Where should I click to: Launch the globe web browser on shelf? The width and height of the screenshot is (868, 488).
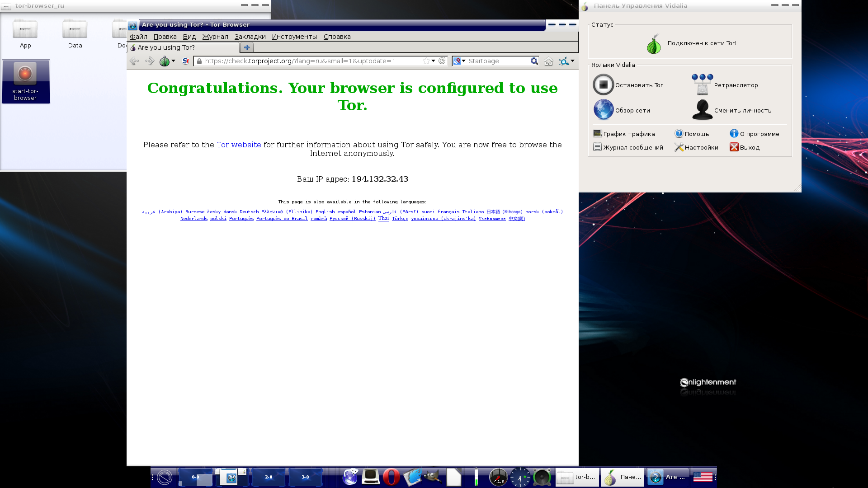(350, 477)
